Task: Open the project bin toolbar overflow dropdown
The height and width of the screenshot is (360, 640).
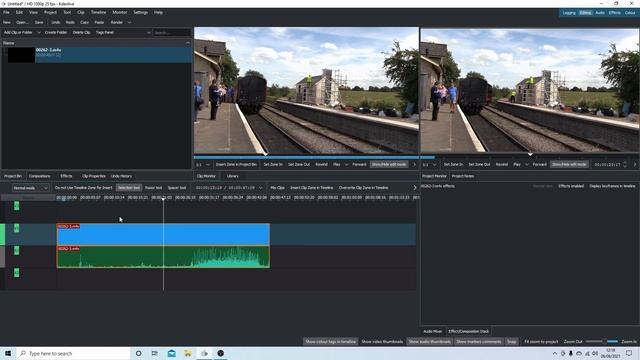Action: (148, 32)
